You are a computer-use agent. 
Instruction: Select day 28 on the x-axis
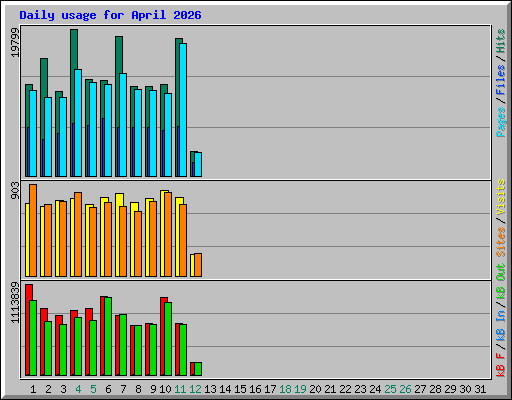[x=435, y=389]
